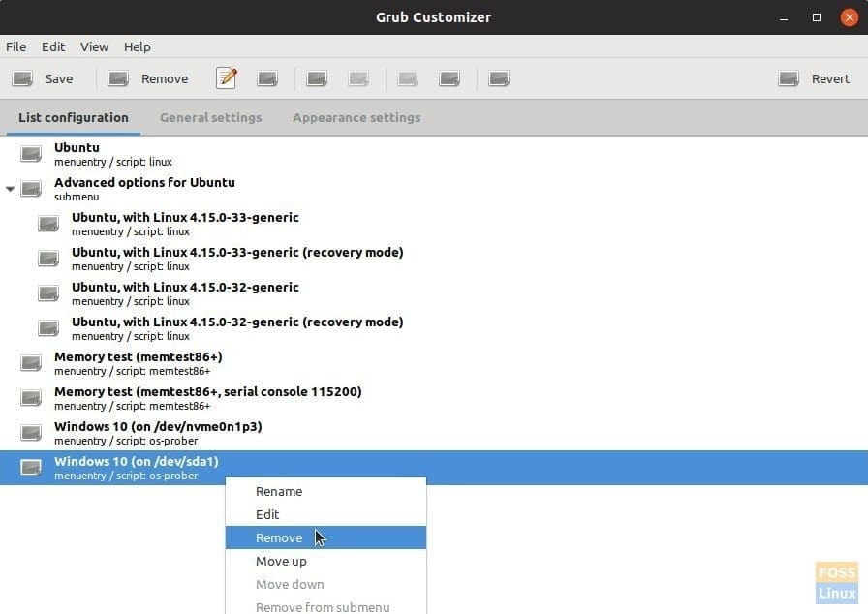This screenshot has width=868, height=614.
Task: Select Ubuntu with Linux 4.15.0-33-generic entry
Action: pyautogui.click(x=434, y=224)
